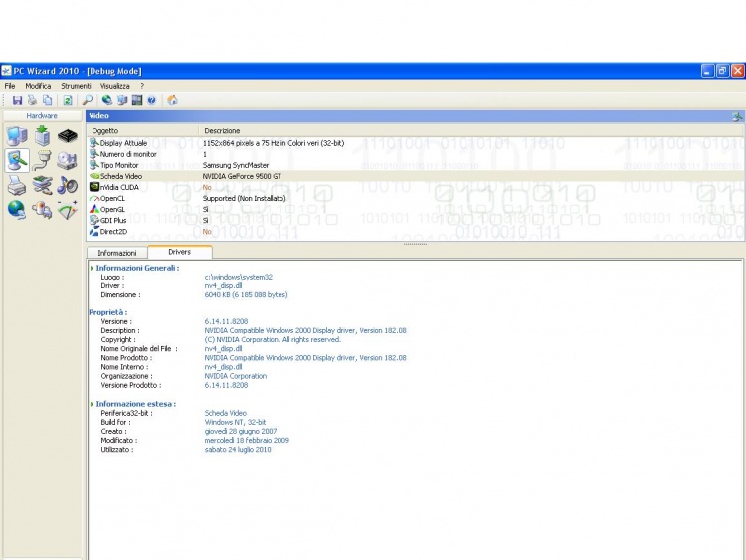Screen dimensions: 746x560
Task: Click the blue help question mark icon
Action: [151, 100]
